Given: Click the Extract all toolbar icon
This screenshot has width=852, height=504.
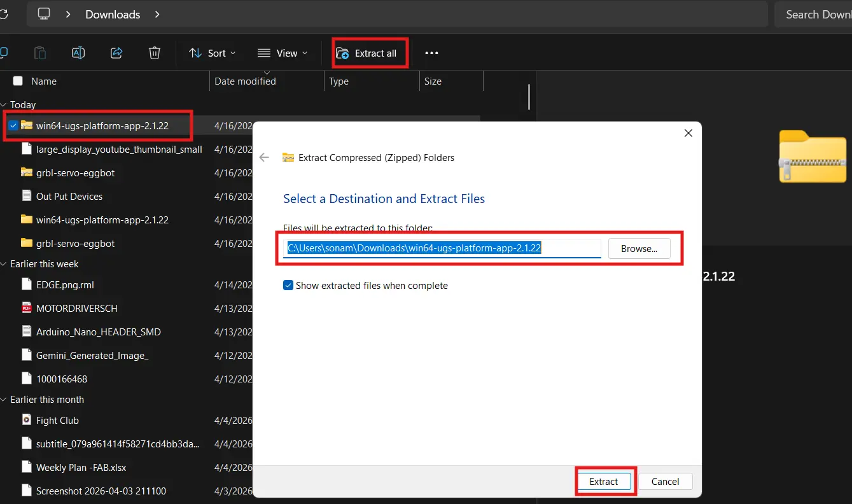Looking at the screenshot, I should click(369, 53).
